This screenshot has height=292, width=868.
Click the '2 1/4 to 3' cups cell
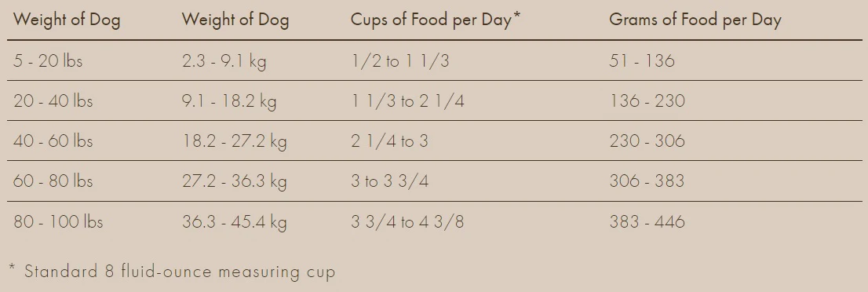390,141
